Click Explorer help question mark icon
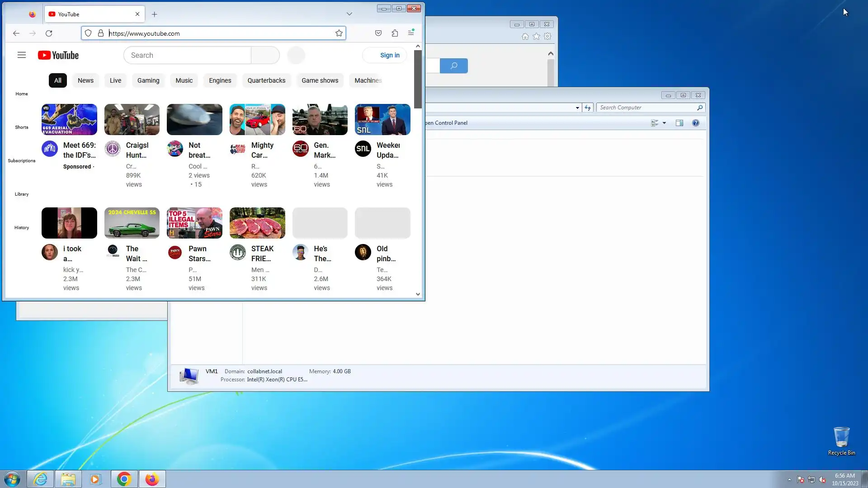Viewport: 868px width, 488px height. [x=696, y=123]
